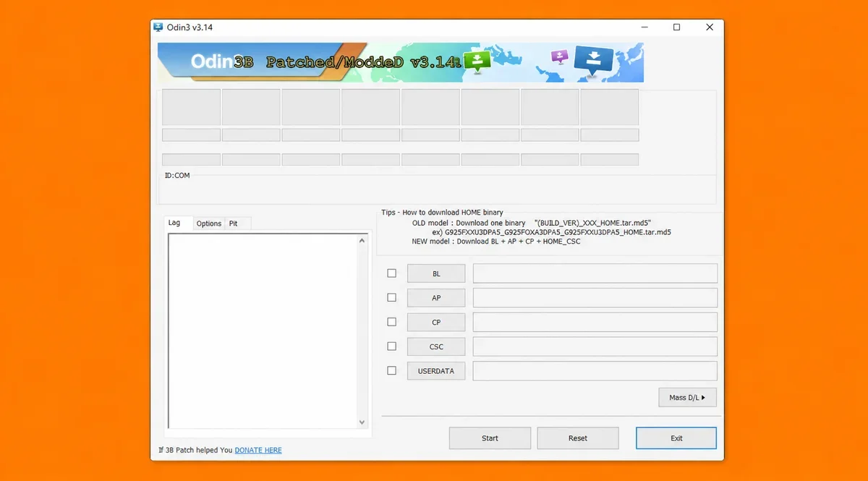
Task: Enable the BL checkbox
Action: tap(392, 273)
